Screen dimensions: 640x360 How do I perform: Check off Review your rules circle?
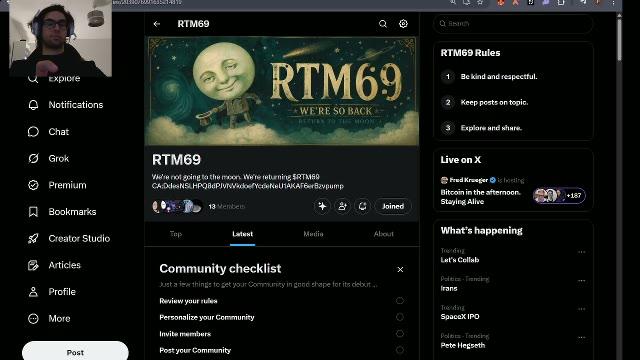(x=400, y=301)
